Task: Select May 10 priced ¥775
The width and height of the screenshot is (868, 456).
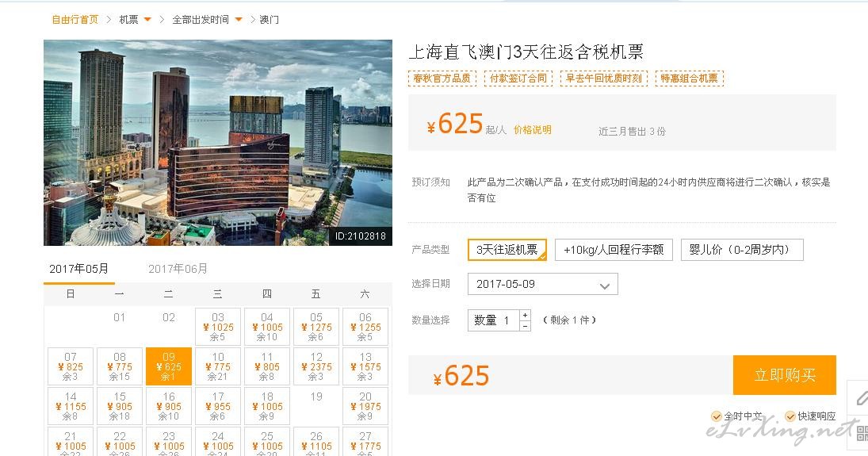Action: coord(218,366)
